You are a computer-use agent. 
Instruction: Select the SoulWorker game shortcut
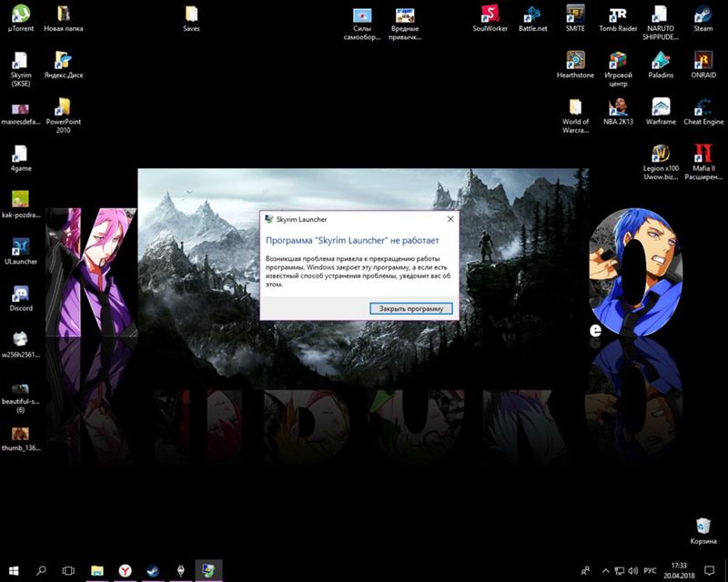(x=490, y=18)
